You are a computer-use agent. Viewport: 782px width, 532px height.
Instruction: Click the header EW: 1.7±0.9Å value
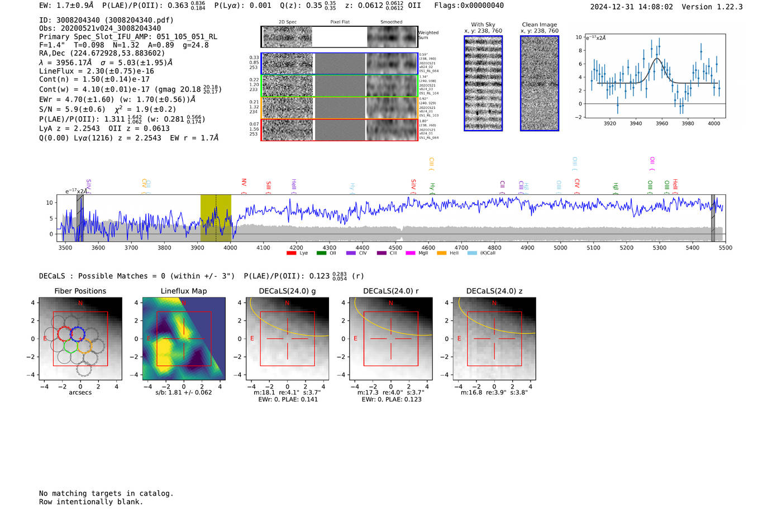pos(66,6)
